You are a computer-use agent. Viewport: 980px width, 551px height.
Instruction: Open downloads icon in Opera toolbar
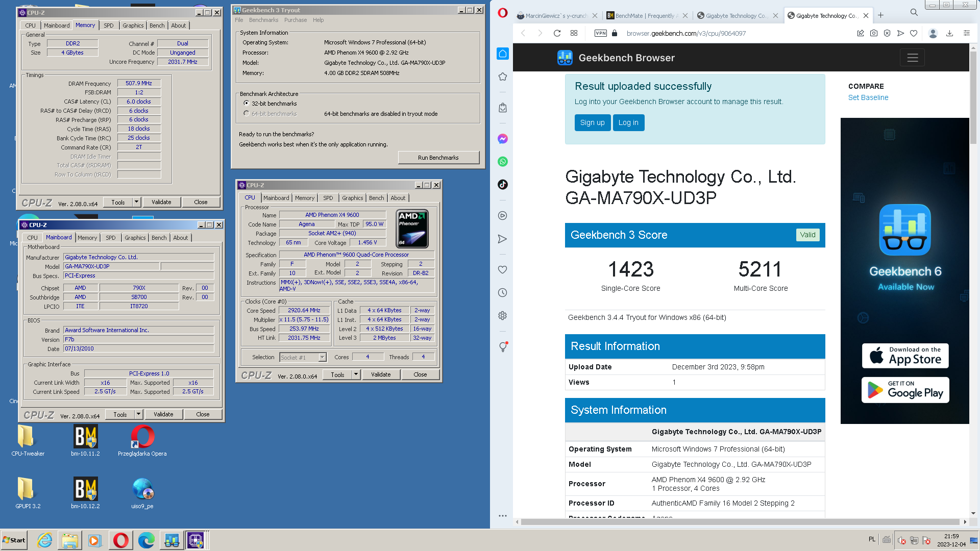pos(949,33)
